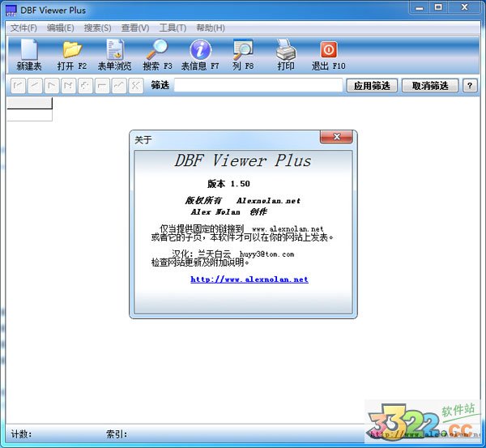The width and height of the screenshot is (486, 448).
Task: Click the 应用筛选 apply filter button
Action: (372, 86)
